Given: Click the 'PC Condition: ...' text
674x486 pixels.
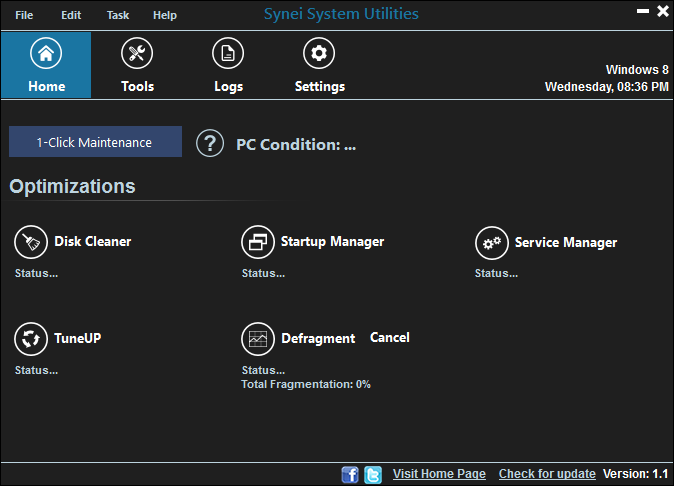Looking at the screenshot, I should pyautogui.click(x=296, y=145).
